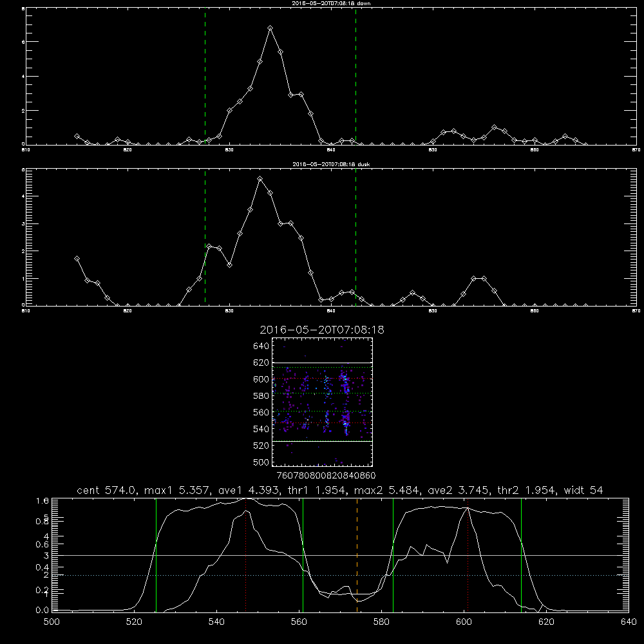Click the red dotted peak line near 601
The height and width of the screenshot is (644, 644).
click(x=468, y=555)
